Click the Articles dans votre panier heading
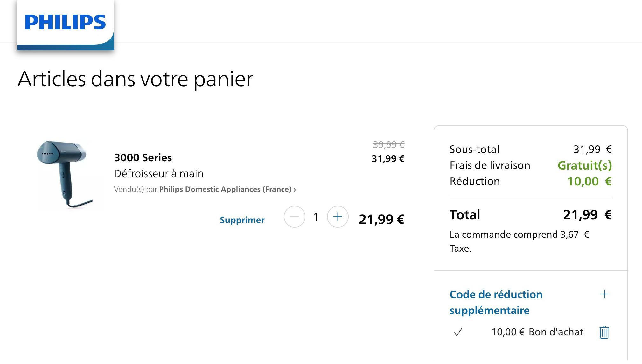Image resolution: width=642 pixels, height=364 pixels. [x=136, y=79]
